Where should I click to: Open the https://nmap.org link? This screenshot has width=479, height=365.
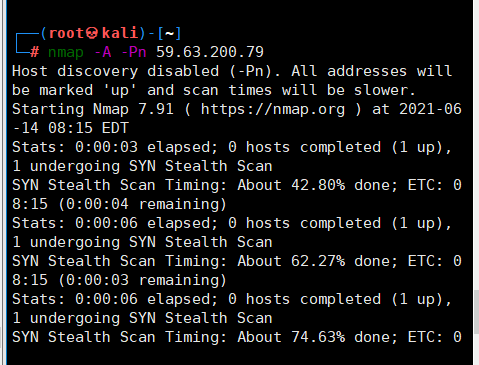click(x=273, y=109)
